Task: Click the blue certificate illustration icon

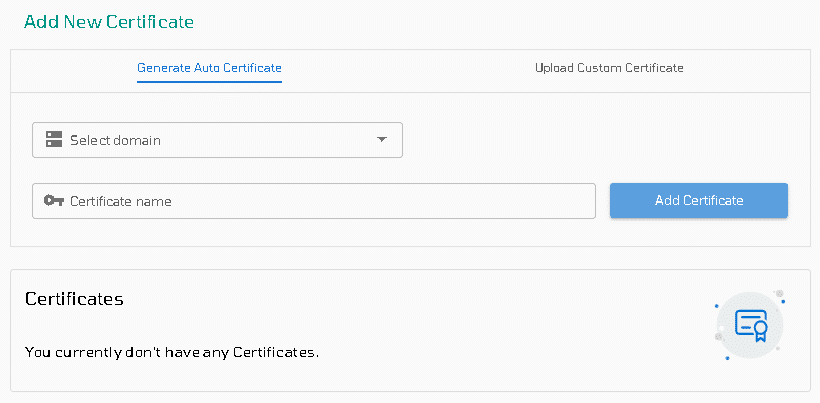Action: coord(751,325)
